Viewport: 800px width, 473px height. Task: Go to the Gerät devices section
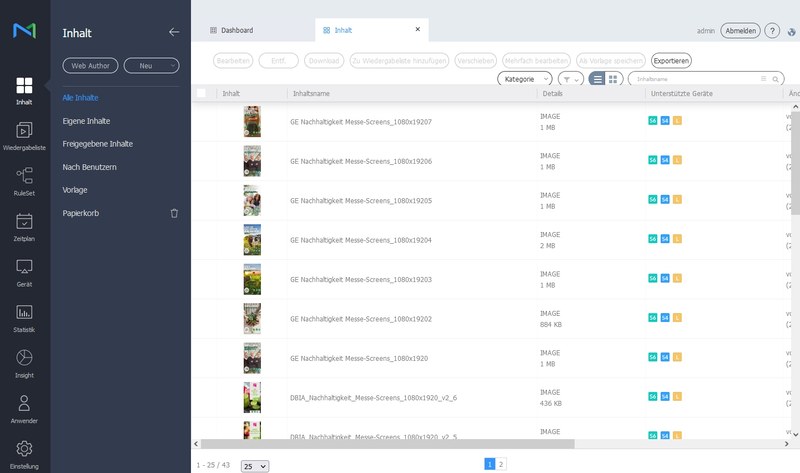pos(25,272)
